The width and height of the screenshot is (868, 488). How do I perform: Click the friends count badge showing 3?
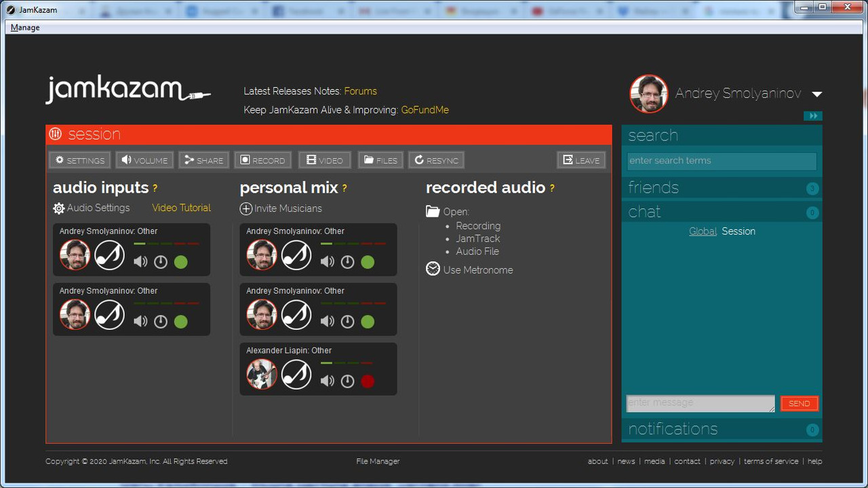tap(812, 189)
